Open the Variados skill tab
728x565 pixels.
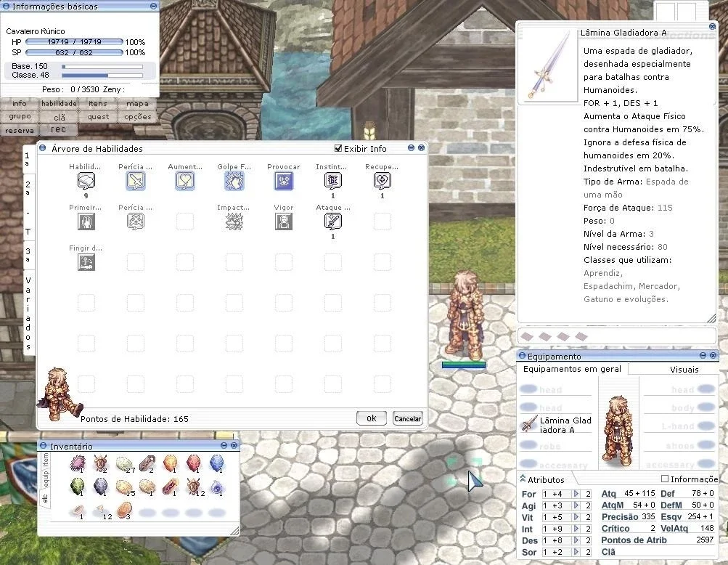click(28, 313)
